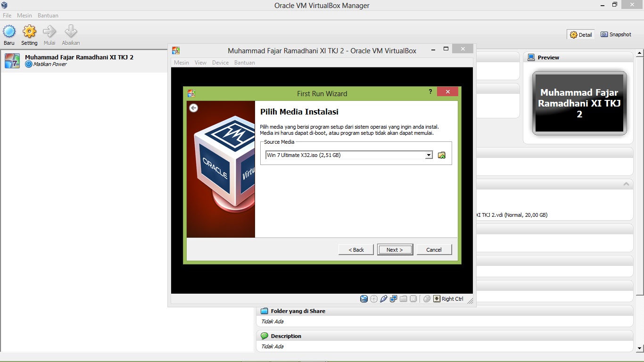The height and width of the screenshot is (362, 644).
Task: Select the Muhammad Fajar Ramadhani VM entry
Action: click(x=79, y=60)
